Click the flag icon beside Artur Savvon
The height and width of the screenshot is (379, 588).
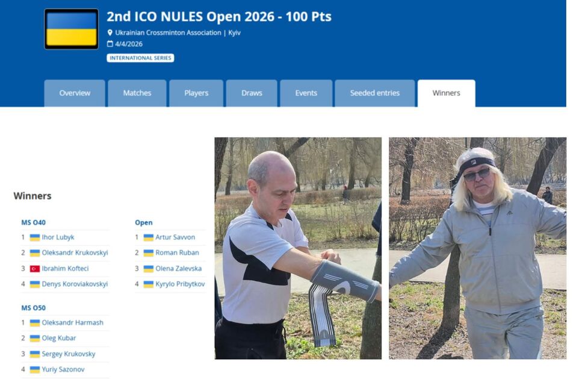pyautogui.click(x=149, y=237)
